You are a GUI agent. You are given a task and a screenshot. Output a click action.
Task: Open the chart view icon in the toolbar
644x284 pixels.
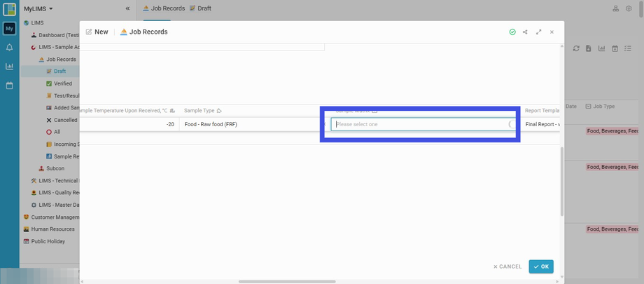pyautogui.click(x=602, y=48)
